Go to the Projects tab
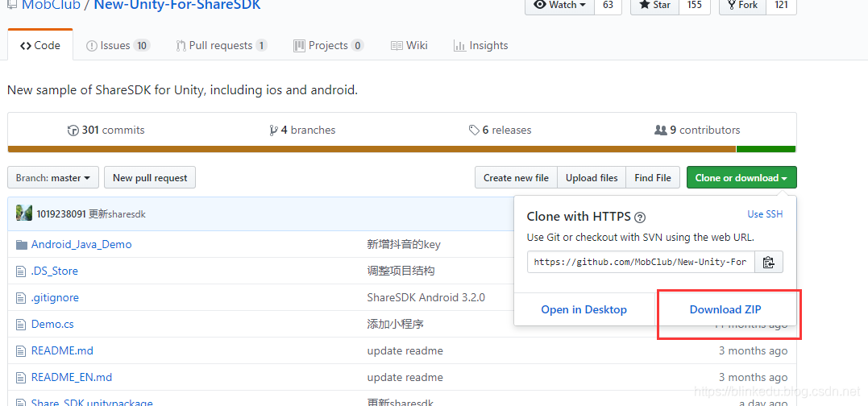 point(328,45)
